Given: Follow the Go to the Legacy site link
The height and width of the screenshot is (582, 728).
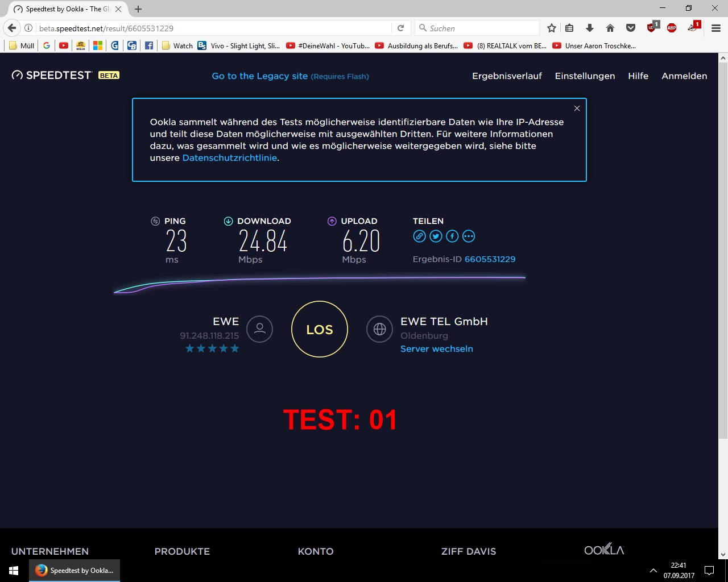Looking at the screenshot, I should click(x=259, y=76).
